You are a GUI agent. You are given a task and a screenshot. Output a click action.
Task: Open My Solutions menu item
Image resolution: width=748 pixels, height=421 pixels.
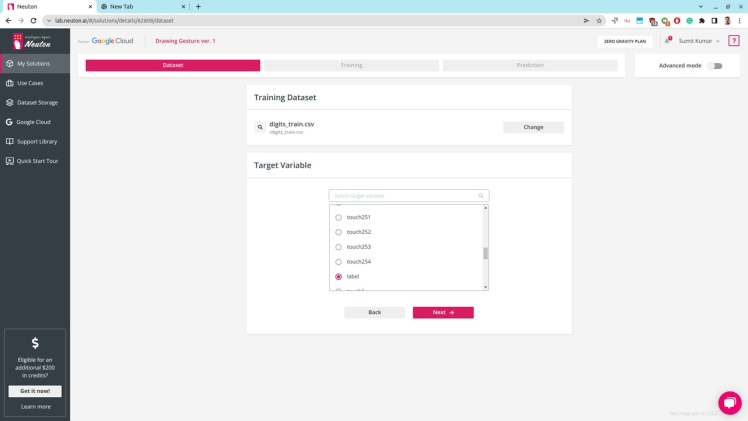[x=35, y=63]
